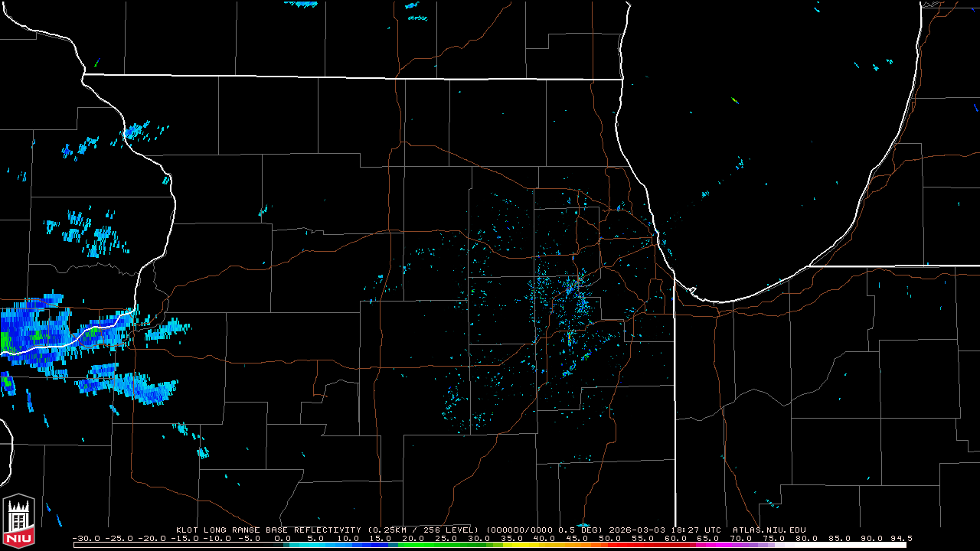Click the 2026-03-03 18:27 UTC timestamp
This screenshot has width=980, height=551.
[666, 530]
